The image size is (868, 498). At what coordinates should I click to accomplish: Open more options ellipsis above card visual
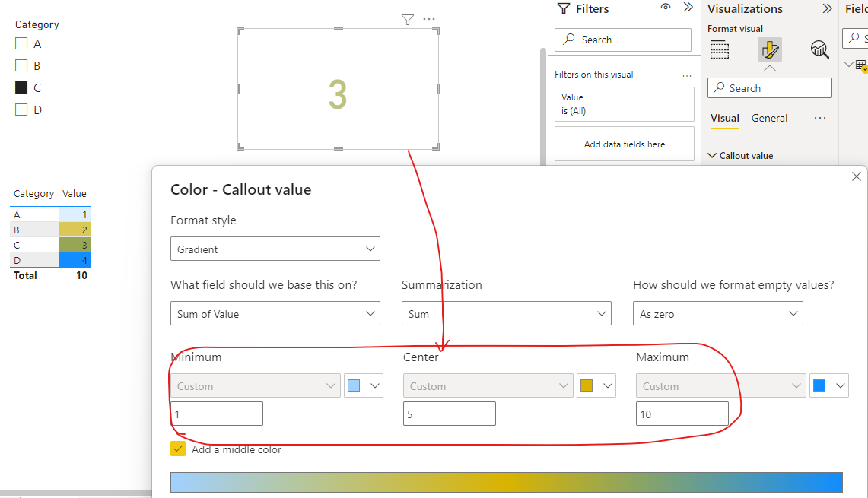[429, 19]
